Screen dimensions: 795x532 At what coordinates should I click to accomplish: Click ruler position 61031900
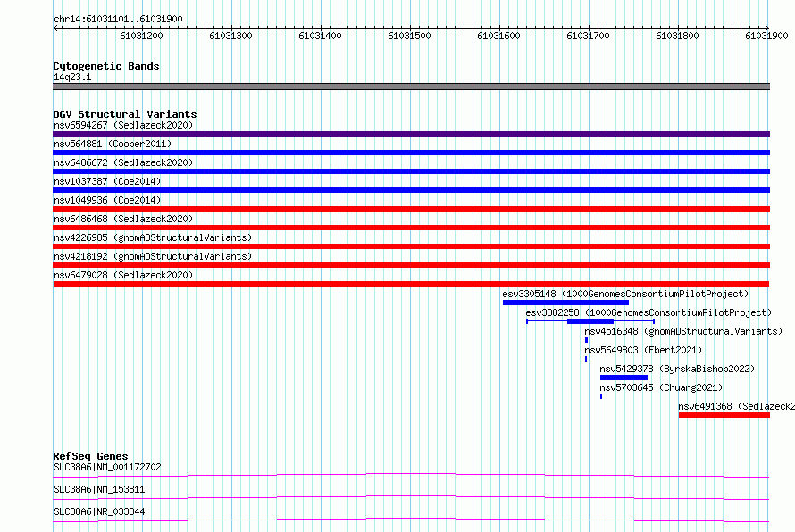(x=766, y=36)
